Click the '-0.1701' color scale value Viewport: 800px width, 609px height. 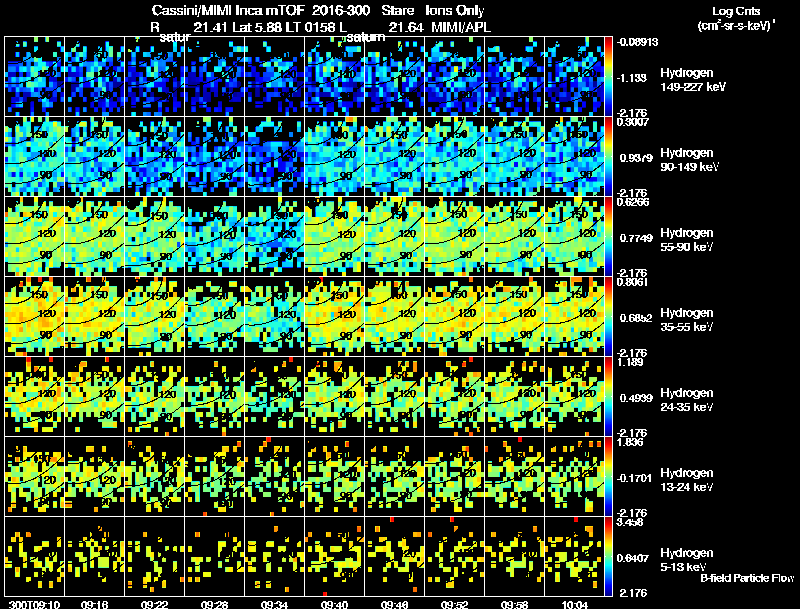634,478
